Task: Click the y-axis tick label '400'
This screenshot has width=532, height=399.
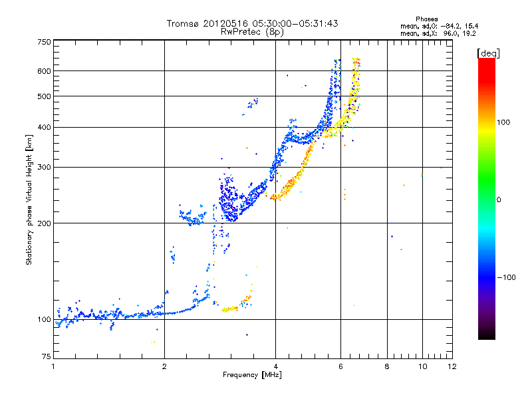Action: (x=44, y=127)
